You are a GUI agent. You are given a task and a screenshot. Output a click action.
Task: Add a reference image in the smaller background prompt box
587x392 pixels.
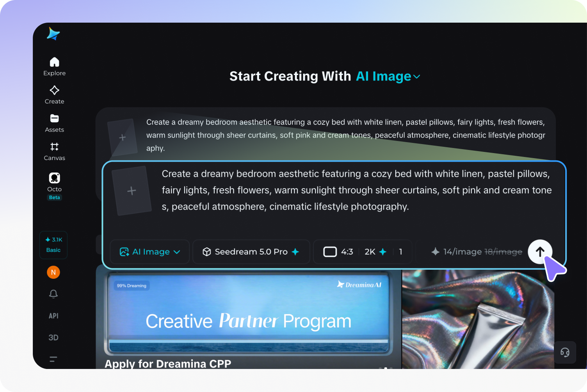[122, 137]
